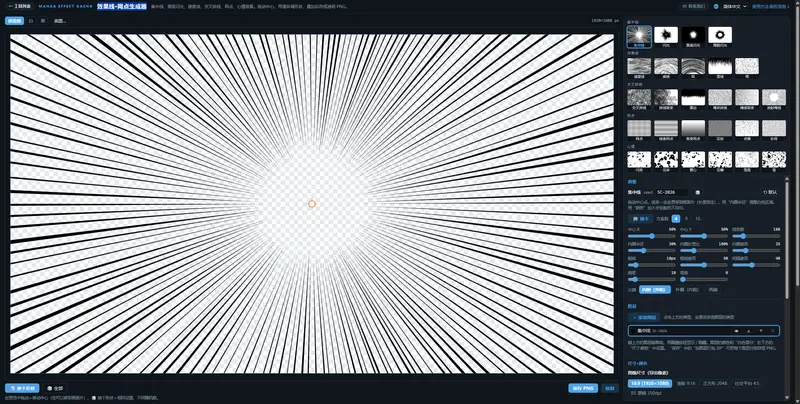Viewport: 800px width, 404px height.
Task: Select the concentration lines starburst preset thumbnail
Action: [639, 37]
